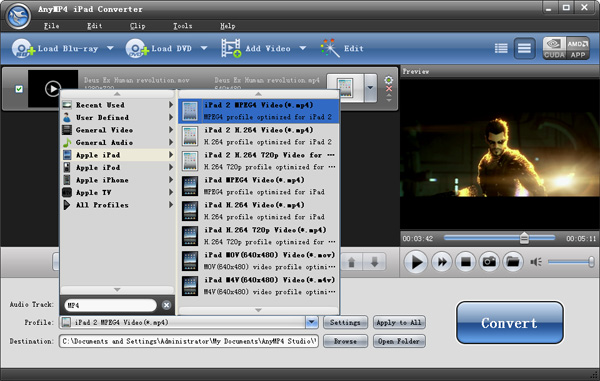
Task: Open the Clip menu
Action: tap(137, 26)
